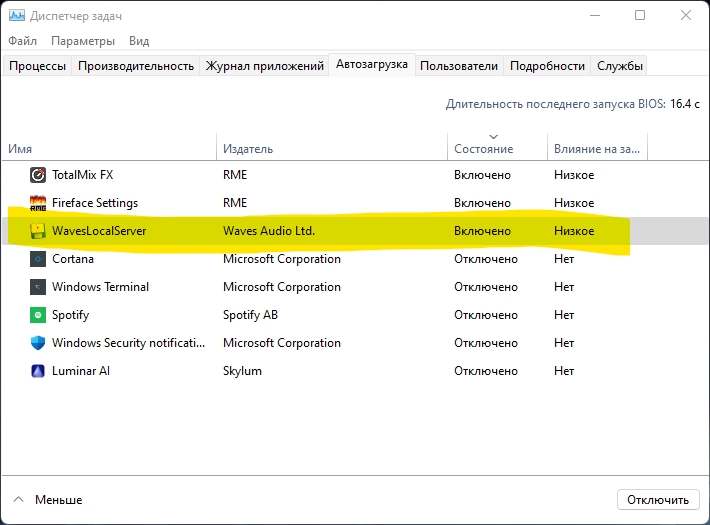Switch to the Службы tab

[x=619, y=66]
